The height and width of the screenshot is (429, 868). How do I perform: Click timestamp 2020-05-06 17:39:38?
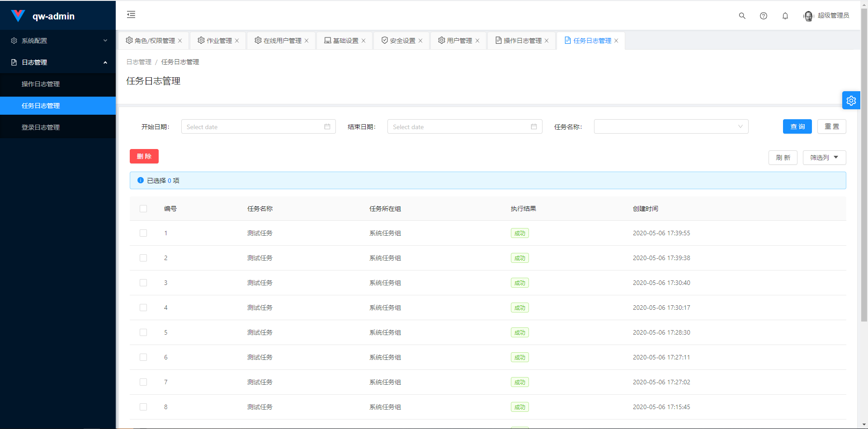point(661,258)
